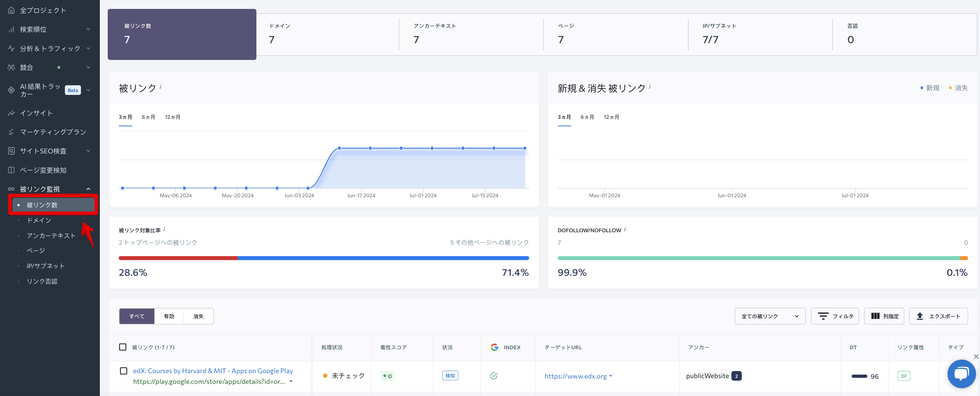Click the checklist icon for マーケティングプラン

pyautogui.click(x=11, y=132)
